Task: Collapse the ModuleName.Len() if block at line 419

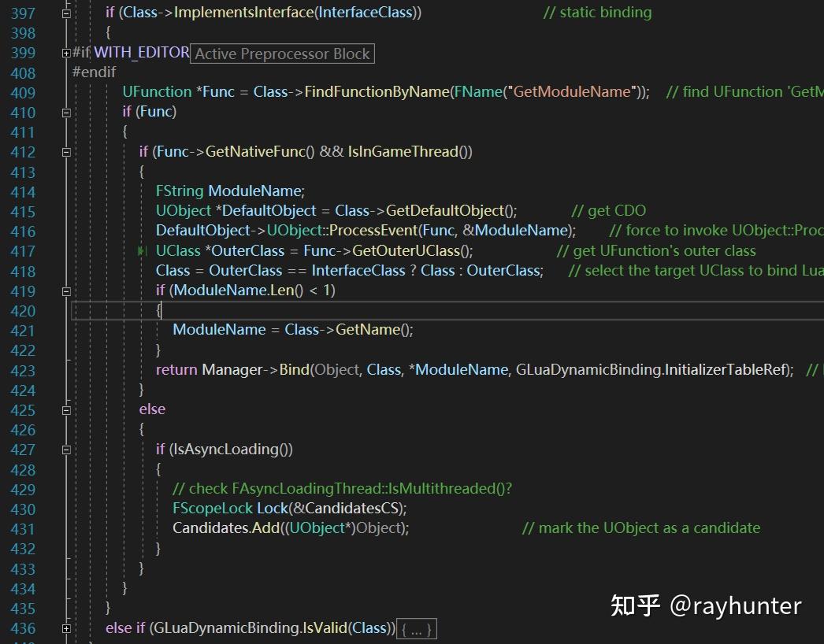Action: pos(67,291)
